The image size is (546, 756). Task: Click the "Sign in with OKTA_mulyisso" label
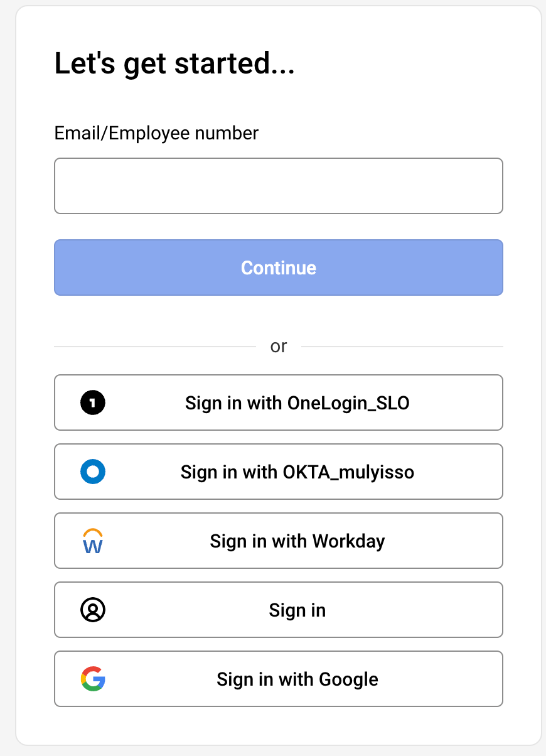[x=296, y=472]
